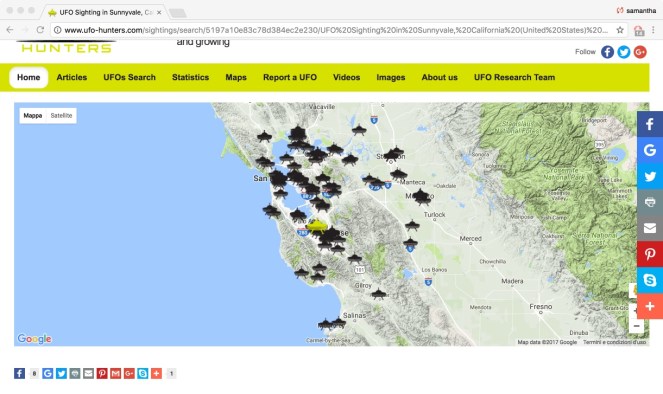Reload the page

(40, 30)
